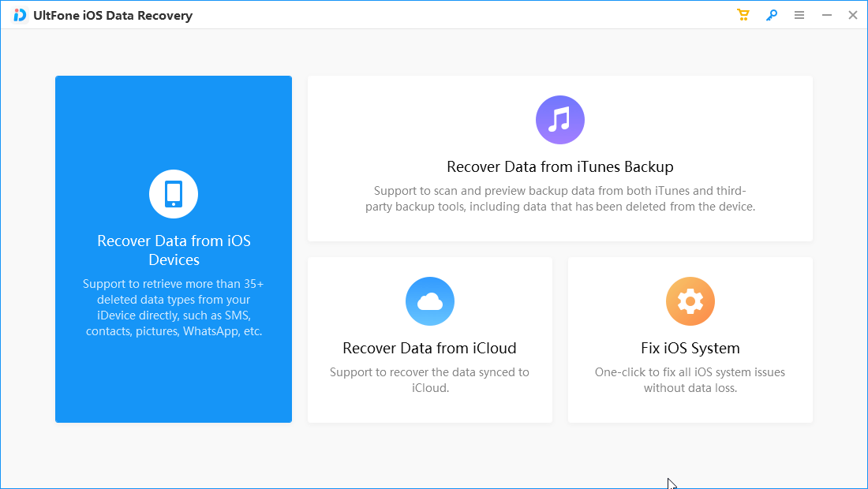Open the shopping cart to purchase UltFone
The width and height of the screenshot is (868, 489).
pyautogui.click(x=743, y=14)
